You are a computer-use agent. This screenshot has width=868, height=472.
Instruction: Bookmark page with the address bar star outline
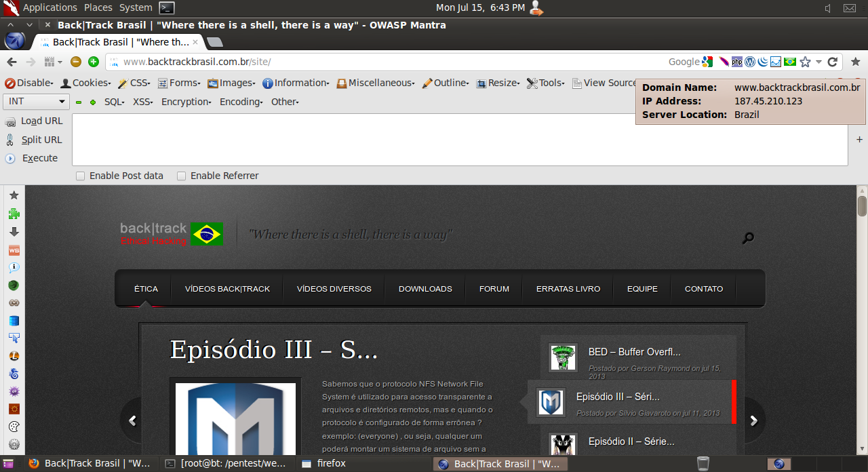(x=805, y=62)
